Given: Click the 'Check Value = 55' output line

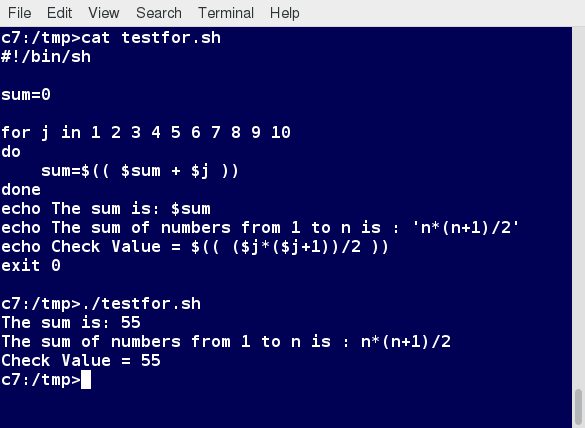Looking at the screenshot, I should 81,361.
